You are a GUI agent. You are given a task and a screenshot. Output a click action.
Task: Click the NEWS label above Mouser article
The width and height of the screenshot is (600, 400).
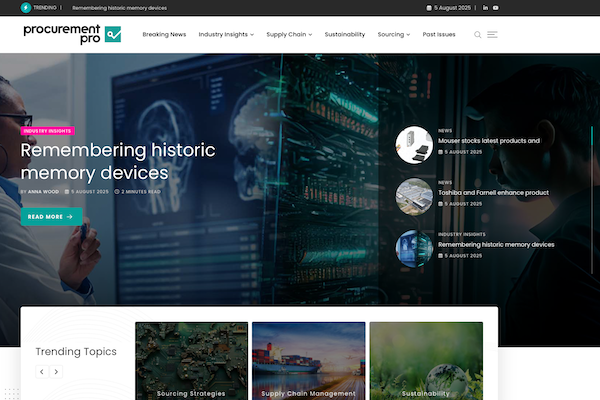click(x=445, y=131)
